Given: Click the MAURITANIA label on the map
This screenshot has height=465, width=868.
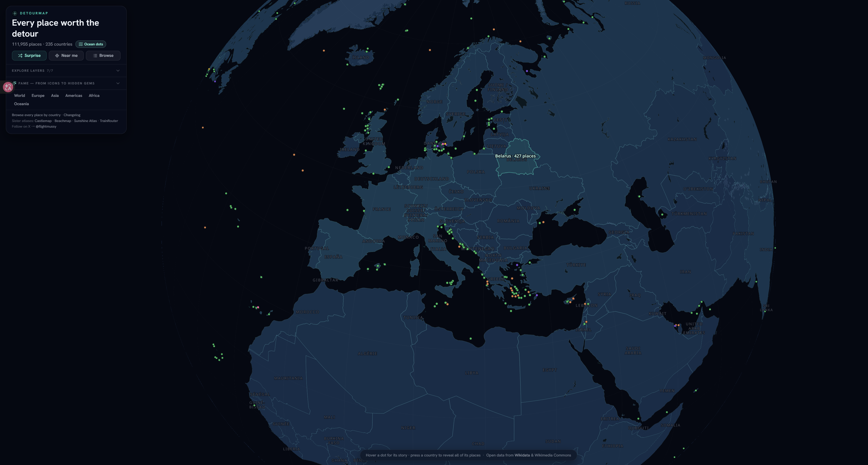Looking at the screenshot, I should (288, 378).
